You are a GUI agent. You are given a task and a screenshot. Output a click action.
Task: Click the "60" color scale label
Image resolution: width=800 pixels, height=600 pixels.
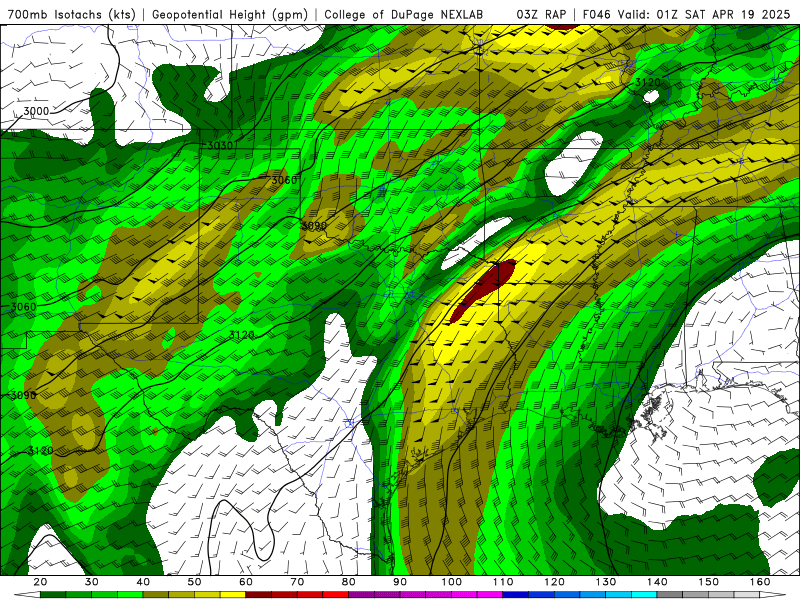[x=246, y=582]
